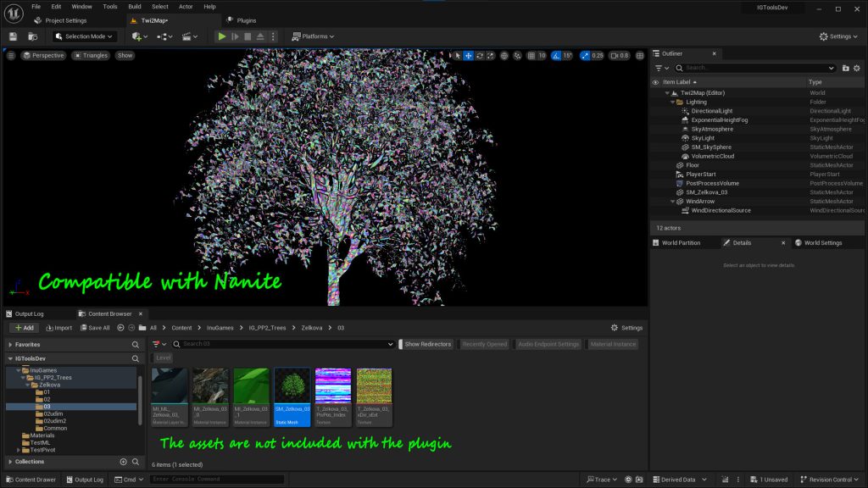The width and height of the screenshot is (868, 488).
Task: Click Add collection plus icon
Action: coord(124,462)
